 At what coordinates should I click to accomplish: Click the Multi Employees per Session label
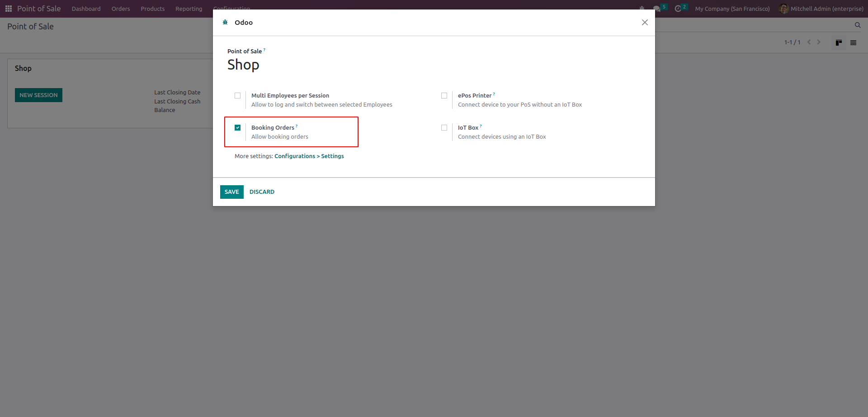(x=290, y=96)
